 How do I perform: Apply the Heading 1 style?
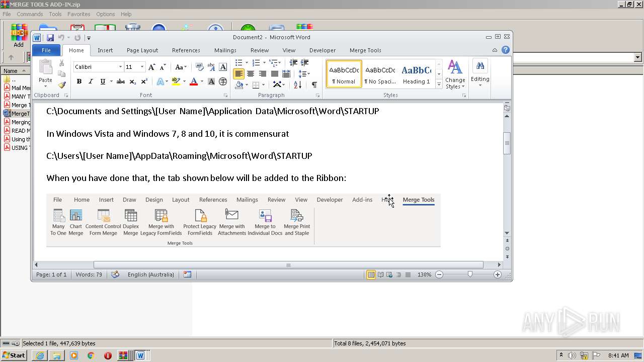pos(416,74)
